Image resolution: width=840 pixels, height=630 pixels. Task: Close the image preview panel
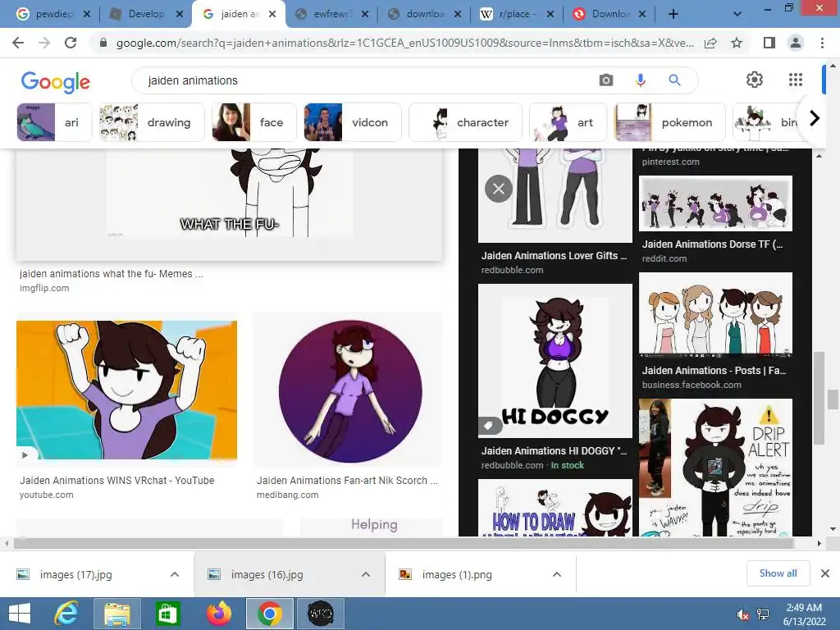click(499, 189)
